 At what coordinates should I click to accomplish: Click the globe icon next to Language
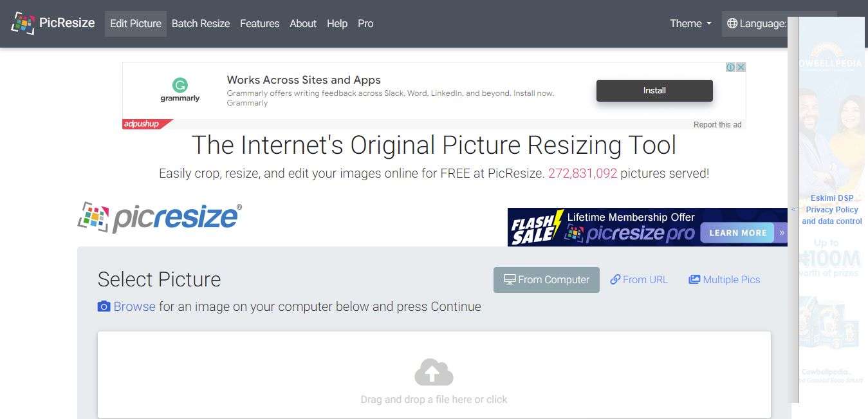point(732,23)
